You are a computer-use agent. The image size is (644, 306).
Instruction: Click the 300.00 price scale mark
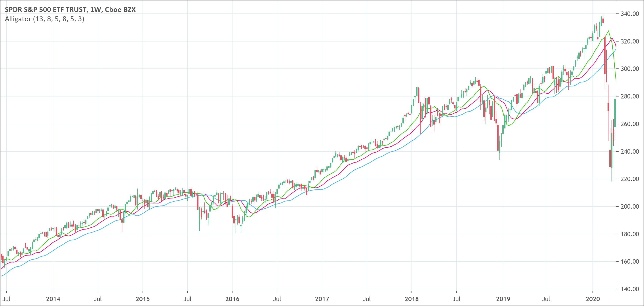(x=630, y=69)
